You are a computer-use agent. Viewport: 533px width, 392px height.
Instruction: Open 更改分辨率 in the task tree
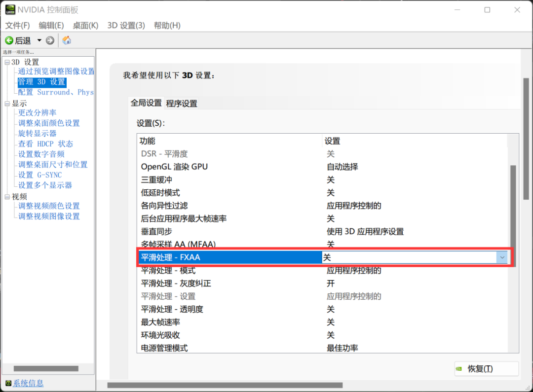[37, 113]
